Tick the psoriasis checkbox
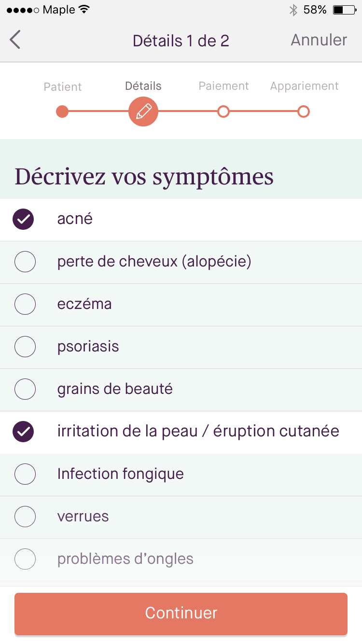Screen dimensions: 362x644 pos(25,347)
